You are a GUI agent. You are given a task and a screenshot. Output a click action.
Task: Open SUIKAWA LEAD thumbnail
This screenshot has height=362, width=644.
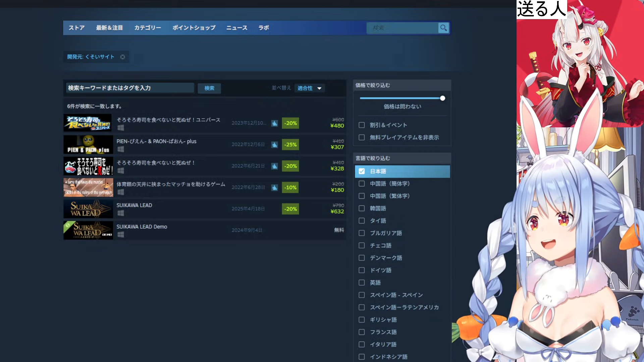(88, 209)
